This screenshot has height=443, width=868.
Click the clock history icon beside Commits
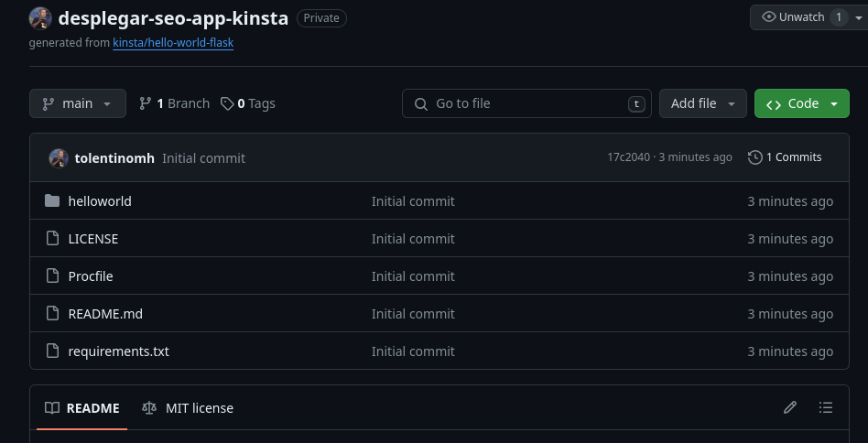(x=755, y=157)
